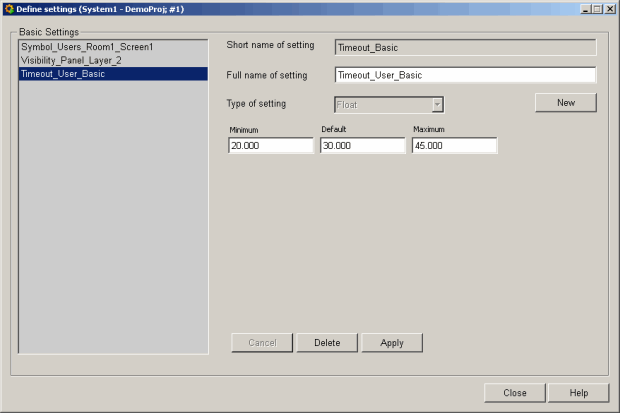This screenshot has height=413, width=620.
Task: Maximize the Define settings window
Action: coord(596,9)
